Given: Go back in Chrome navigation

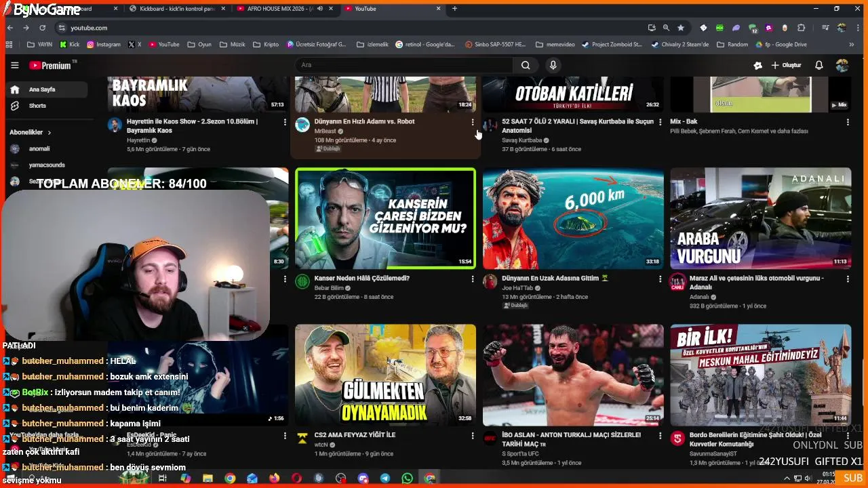Looking at the screenshot, I should coord(10,28).
